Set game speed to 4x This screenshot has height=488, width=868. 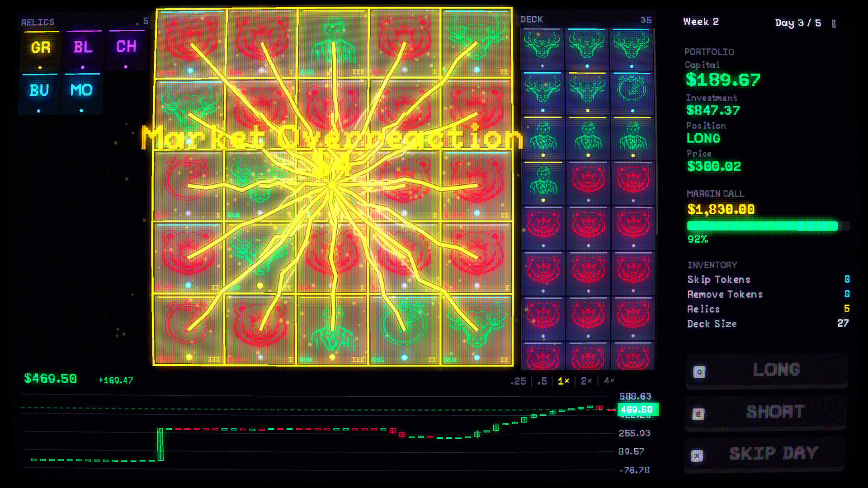(609, 381)
